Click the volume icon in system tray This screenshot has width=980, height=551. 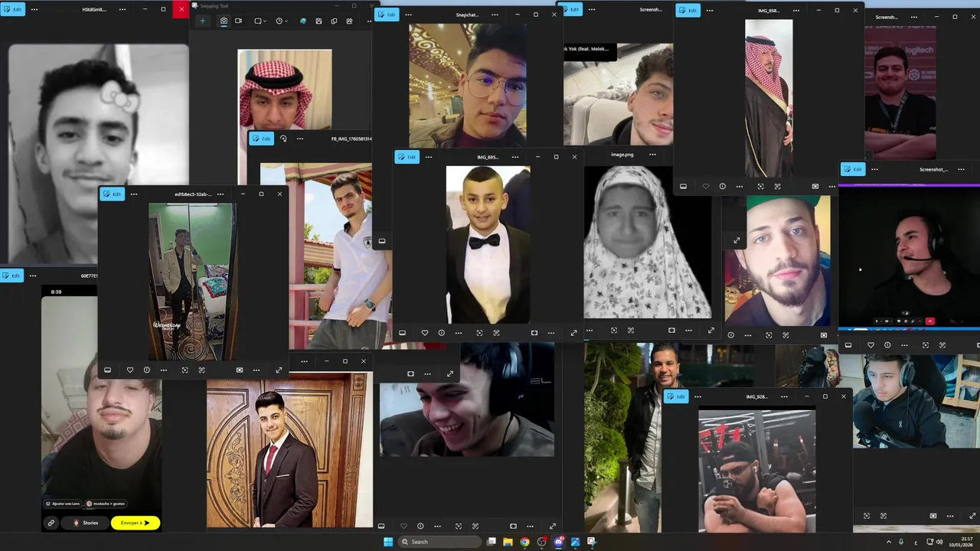click(x=939, y=542)
